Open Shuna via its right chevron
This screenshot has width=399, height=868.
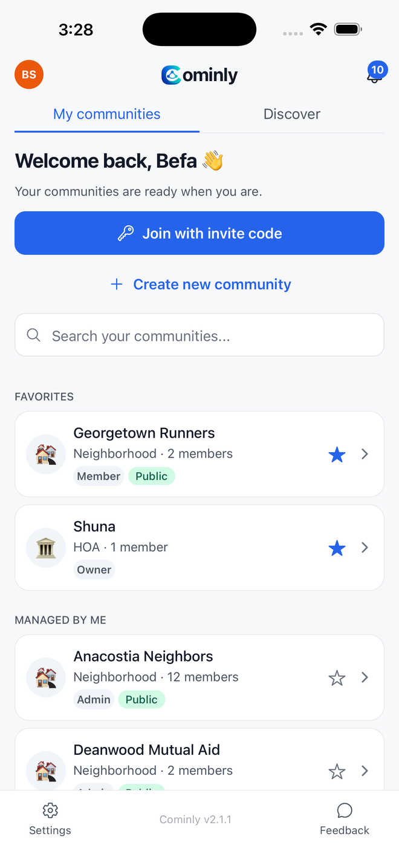[365, 547]
